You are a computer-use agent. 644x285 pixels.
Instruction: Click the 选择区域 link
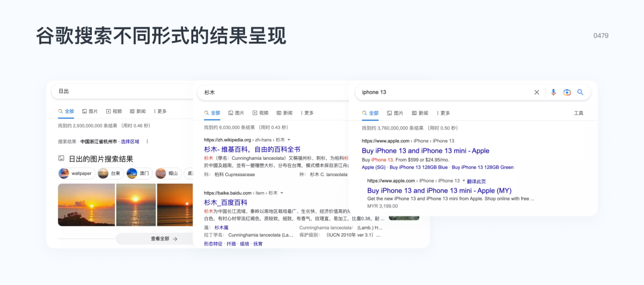130,141
